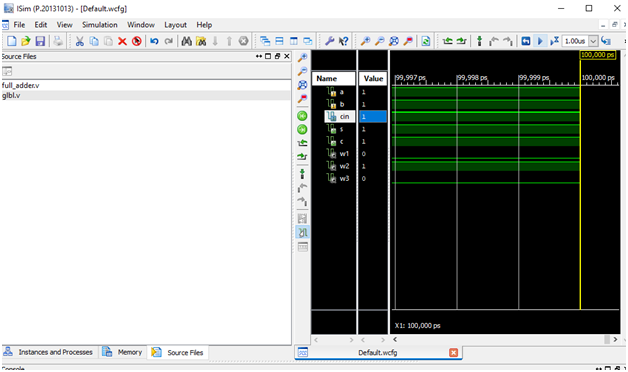Click the Step simulation icon
Screen dimensions: 628x372
click(606, 41)
